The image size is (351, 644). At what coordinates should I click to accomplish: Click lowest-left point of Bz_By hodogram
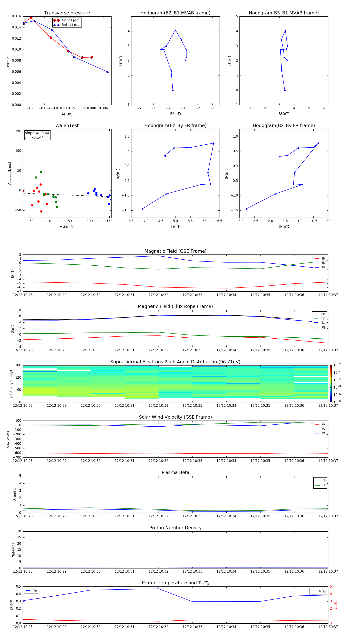pos(142,209)
